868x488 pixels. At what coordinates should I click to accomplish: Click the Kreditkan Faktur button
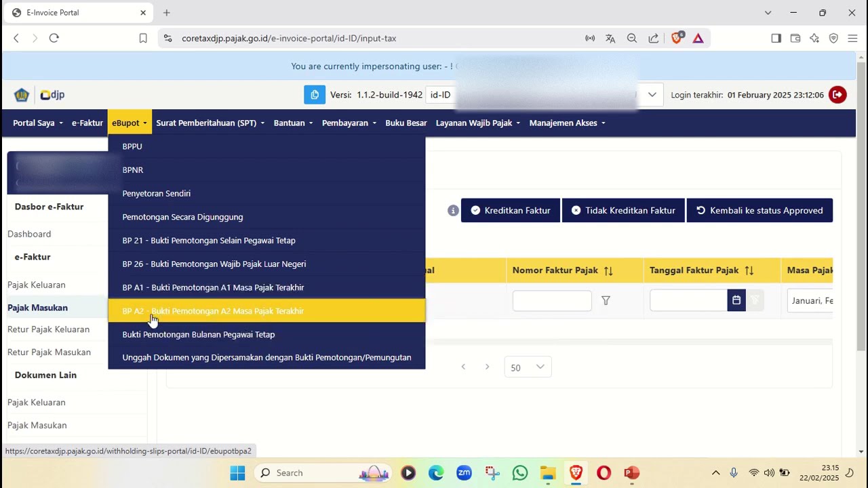point(511,210)
